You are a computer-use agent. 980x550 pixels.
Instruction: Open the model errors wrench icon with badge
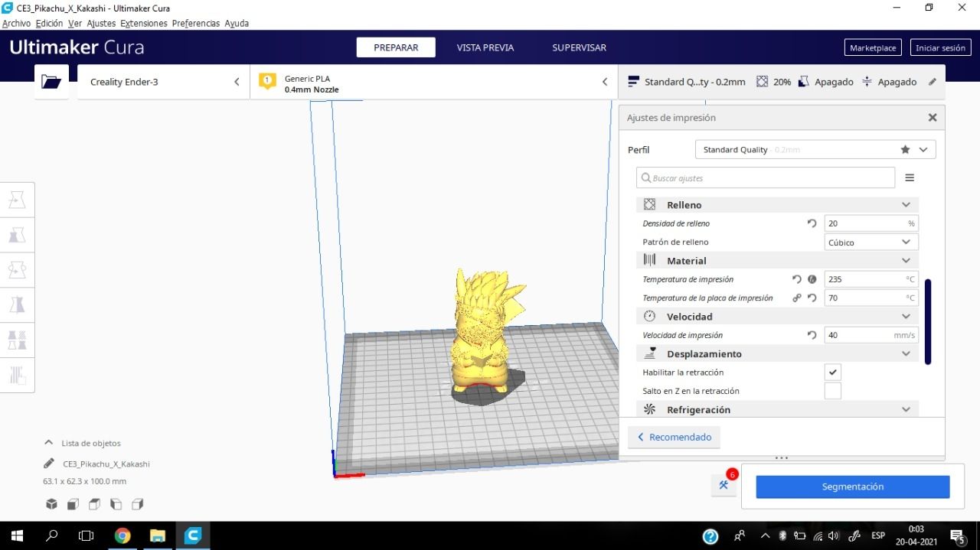click(x=724, y=485)
